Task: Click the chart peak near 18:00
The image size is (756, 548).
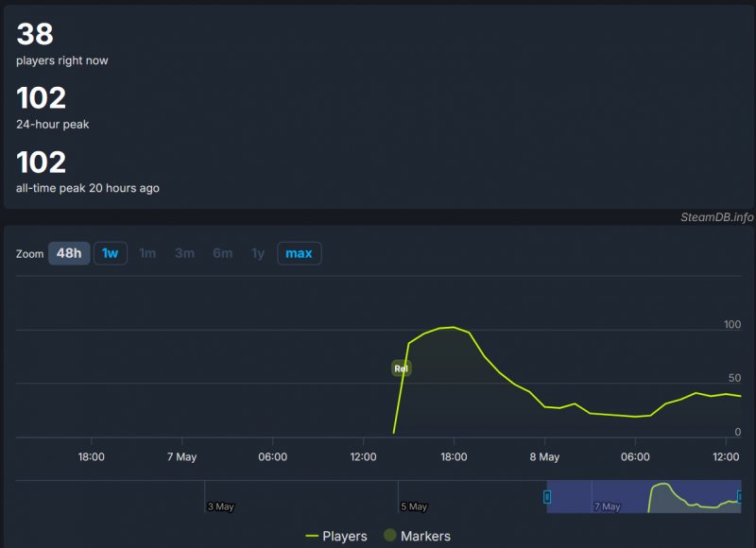Action: pos(454,327)
